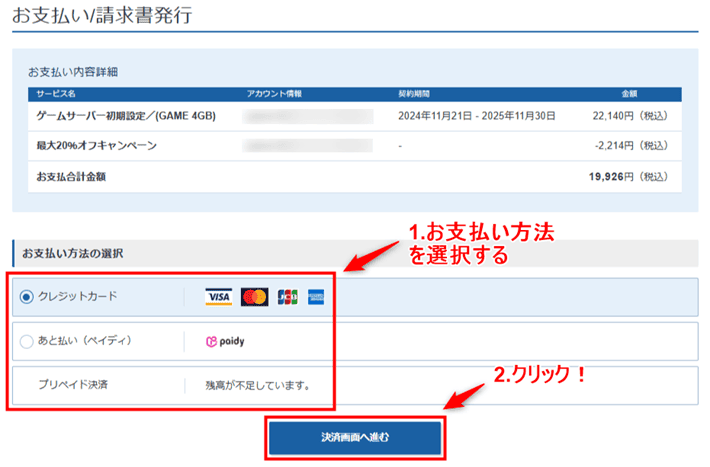This screenshot has width=710, height=467.
Task: Click the お支払い/請求書発行 page heading
Action: [x=102, y=15]
